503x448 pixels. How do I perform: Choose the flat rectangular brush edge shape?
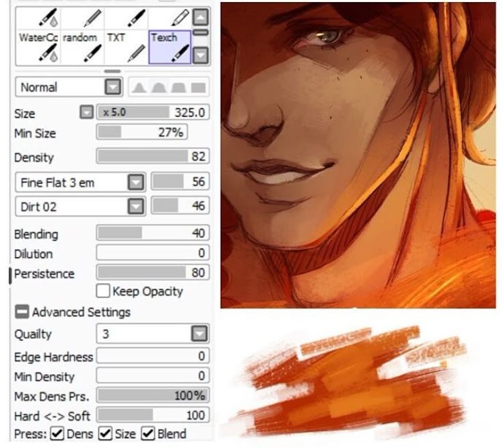click(198, 88)
